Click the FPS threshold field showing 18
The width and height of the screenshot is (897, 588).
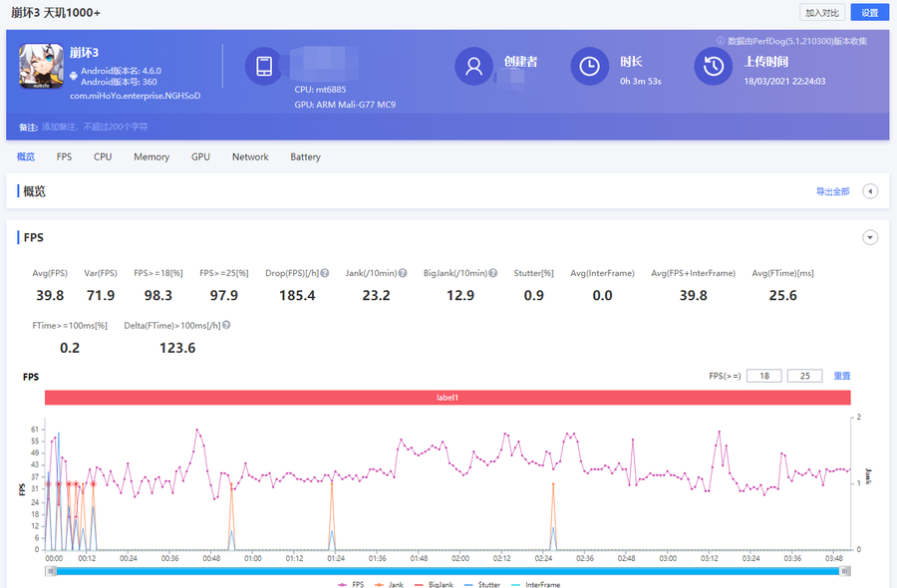pyautogui.click(x=764, y=376)
